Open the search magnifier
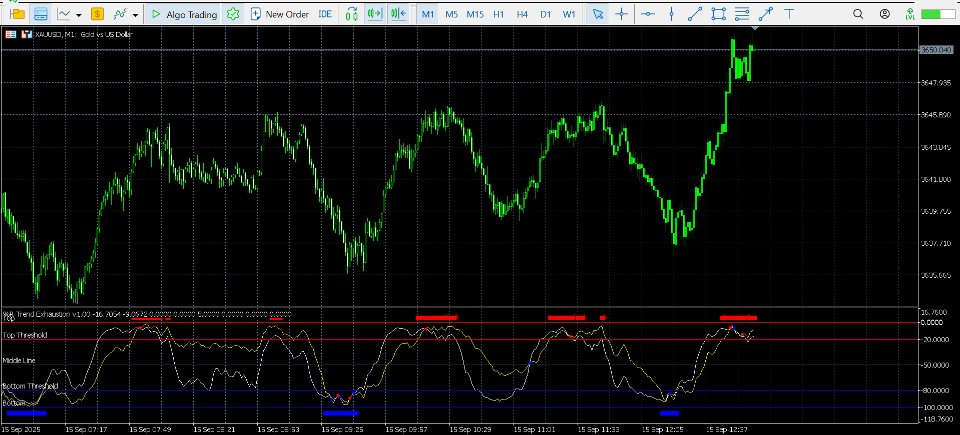Viewport: 960px width, 435px height. tap(857, 15)
